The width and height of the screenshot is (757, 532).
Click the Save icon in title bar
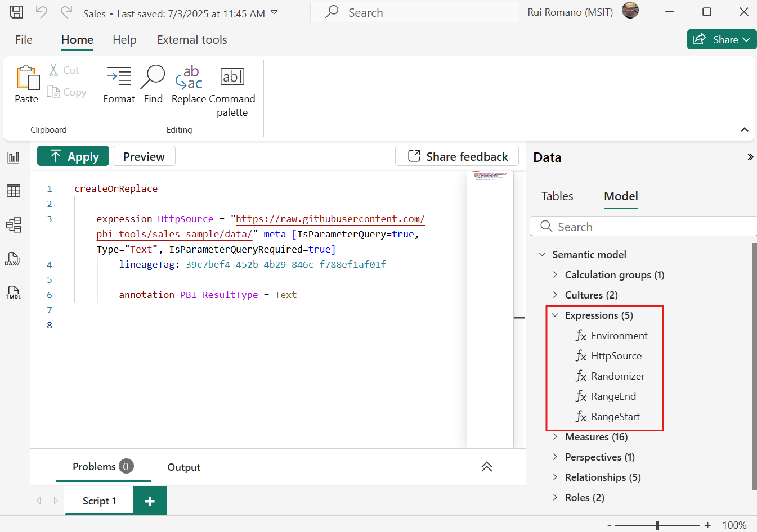pyautogui.click(x=17, y=12)
